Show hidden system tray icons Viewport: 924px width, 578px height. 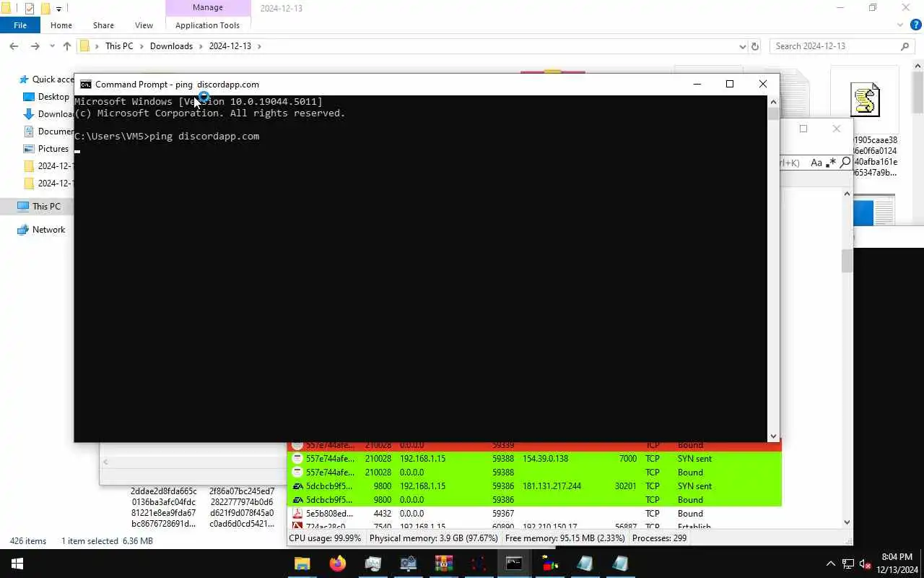click(830, 564)
